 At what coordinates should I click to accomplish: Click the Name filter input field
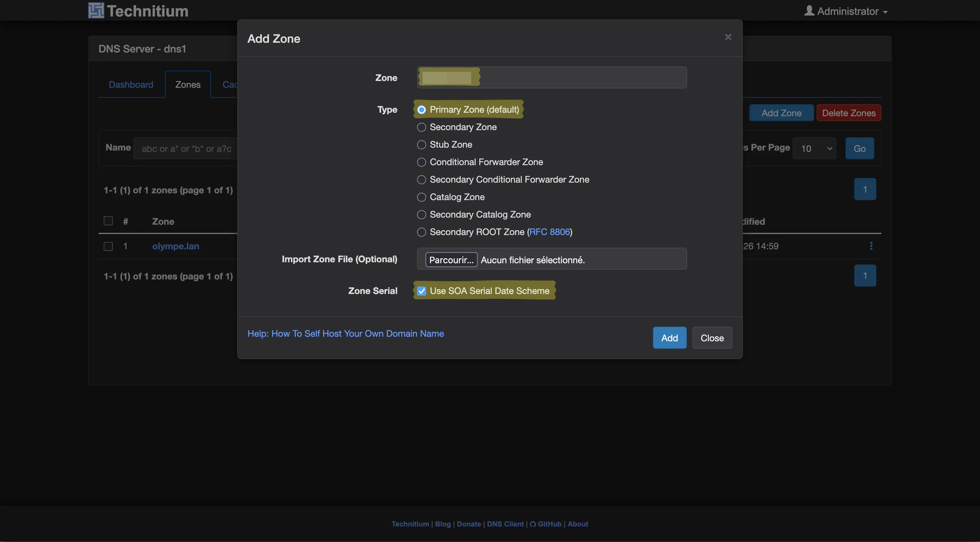[186, 148]
